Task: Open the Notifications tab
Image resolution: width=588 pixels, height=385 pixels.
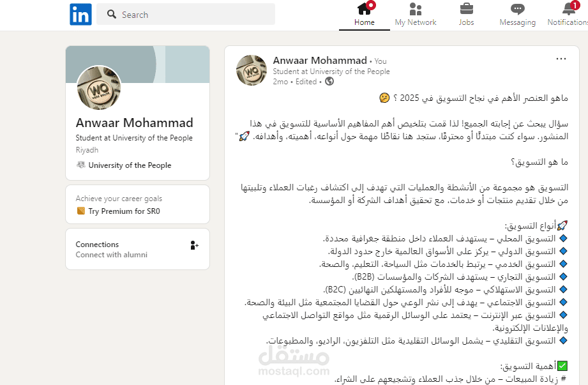Action: pyautogui.click(x=568, y=15)
